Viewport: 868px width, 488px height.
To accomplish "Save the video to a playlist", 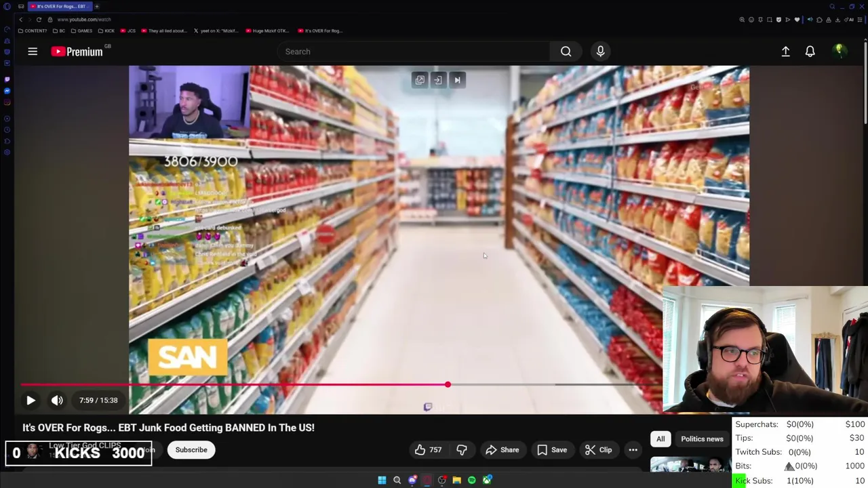I will pyautogui.click(x=552, y=450).
